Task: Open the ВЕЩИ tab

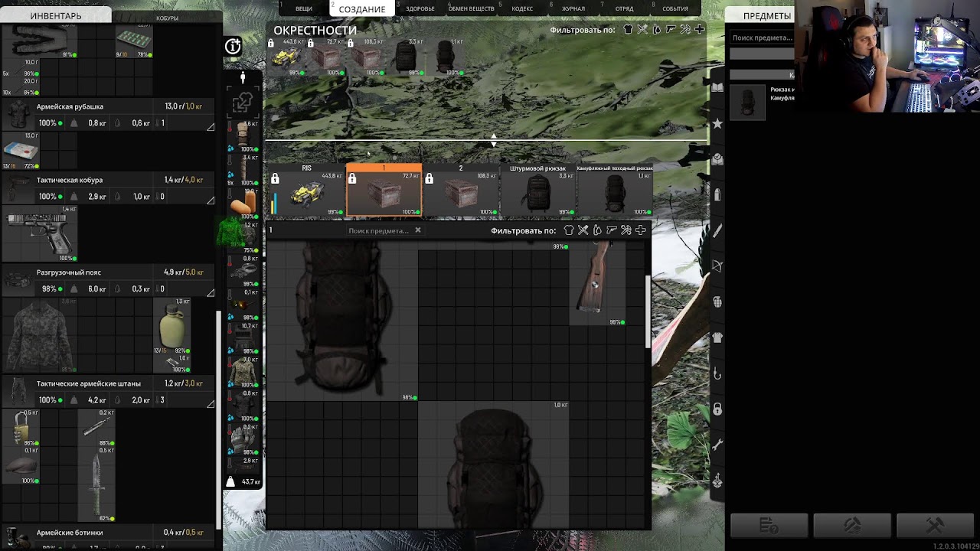Action: (304, 8)
